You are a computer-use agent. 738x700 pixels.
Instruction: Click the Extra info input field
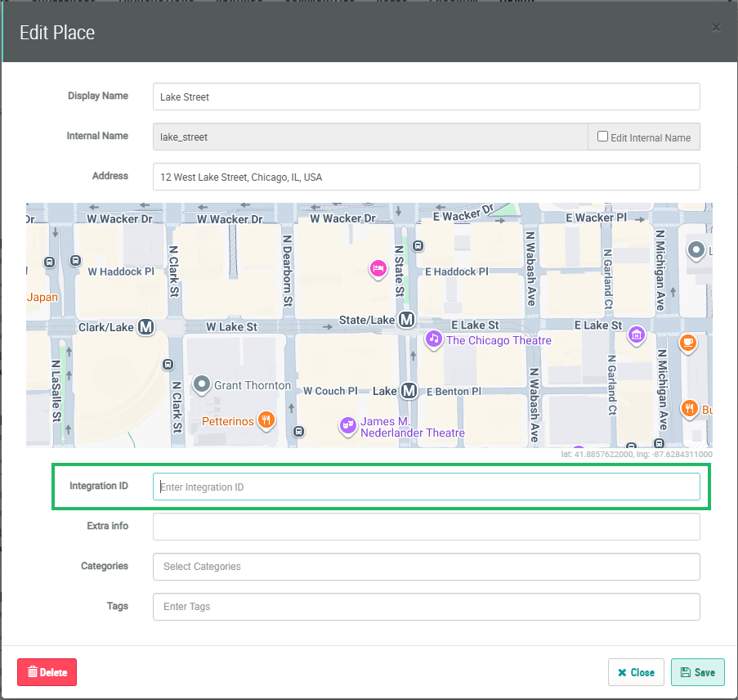pyautogui.click(x=426, y=527)
